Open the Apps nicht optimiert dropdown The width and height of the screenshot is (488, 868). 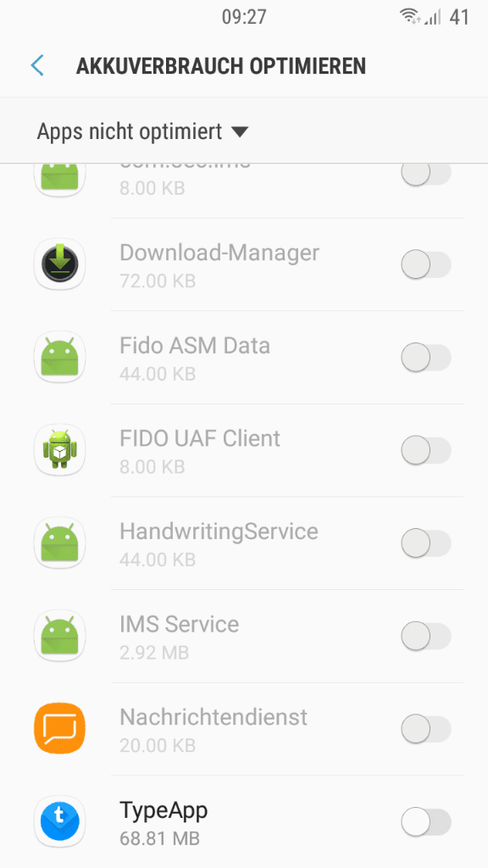142,131
